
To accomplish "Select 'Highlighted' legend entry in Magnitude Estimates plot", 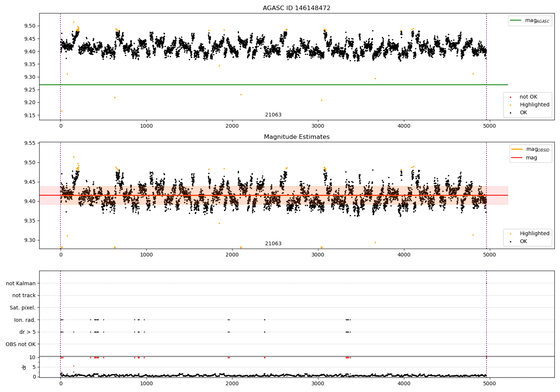I will 535,234.
